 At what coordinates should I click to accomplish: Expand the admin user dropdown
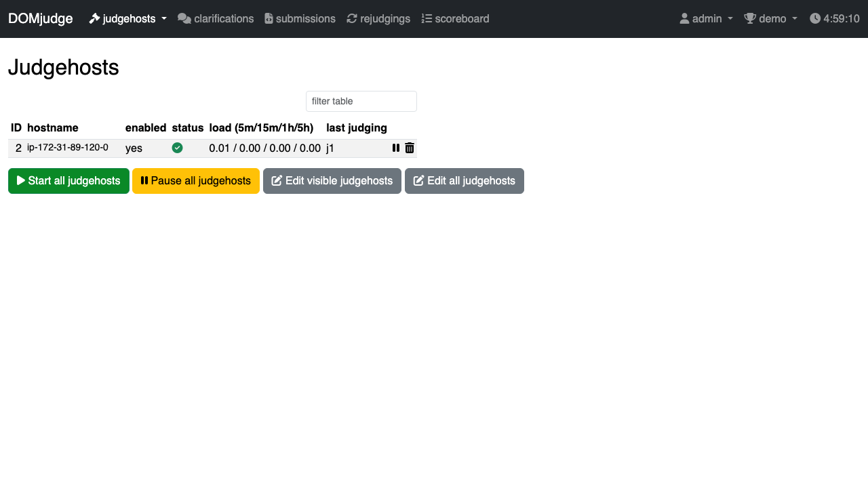pos(706,19)
